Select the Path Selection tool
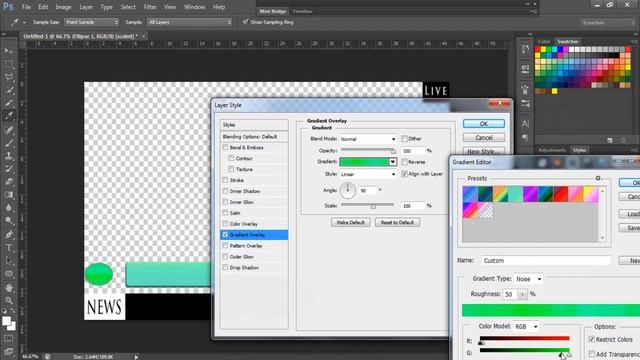Image resolution: width=640 pixels, height=360 pixels. tap(9, 260)
